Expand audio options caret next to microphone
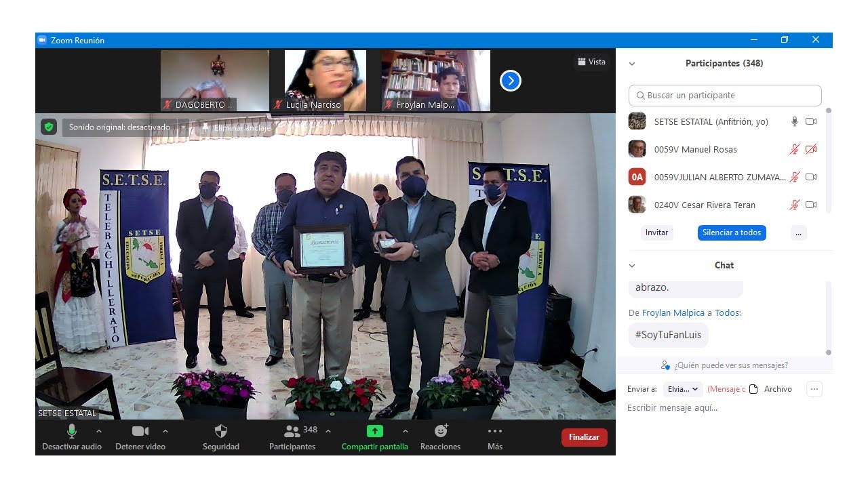 [99, 431]
